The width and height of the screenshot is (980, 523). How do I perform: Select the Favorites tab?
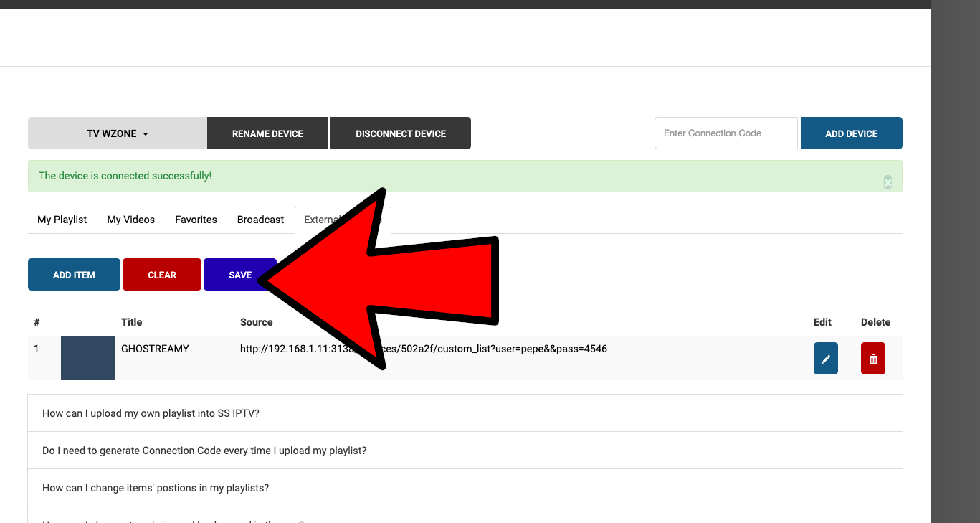tap(196, 220)
